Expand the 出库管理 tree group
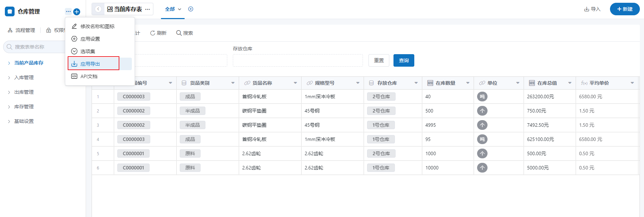This screenshot has height=217, width=644. [x=9, y=92]
